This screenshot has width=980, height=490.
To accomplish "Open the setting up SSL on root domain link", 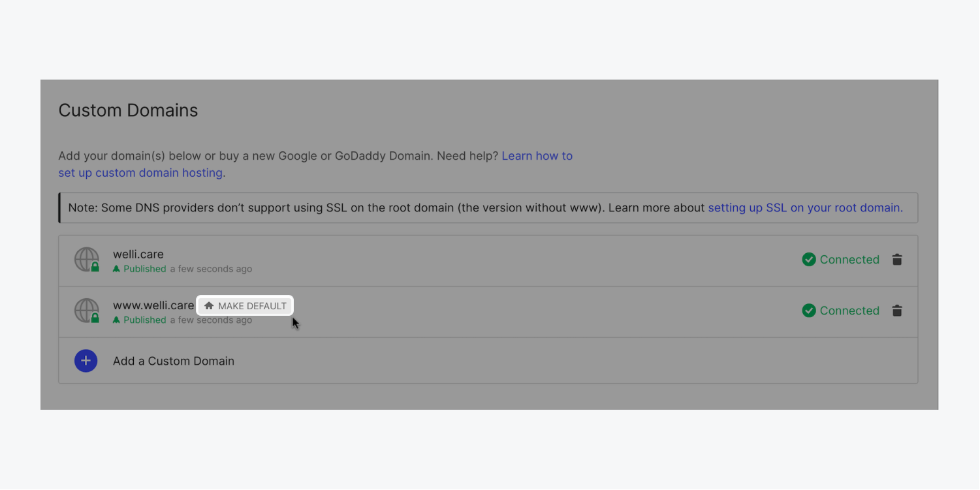I will (805, 208).
